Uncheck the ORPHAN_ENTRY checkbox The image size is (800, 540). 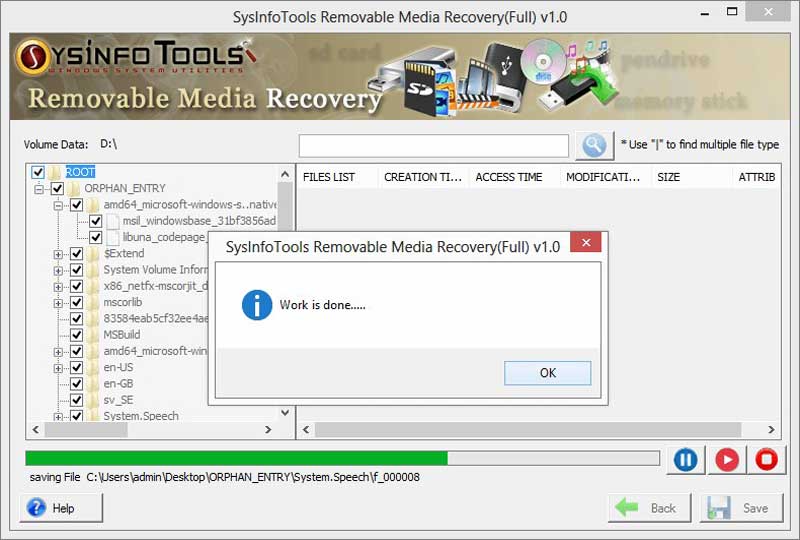(x=57, y=188)
